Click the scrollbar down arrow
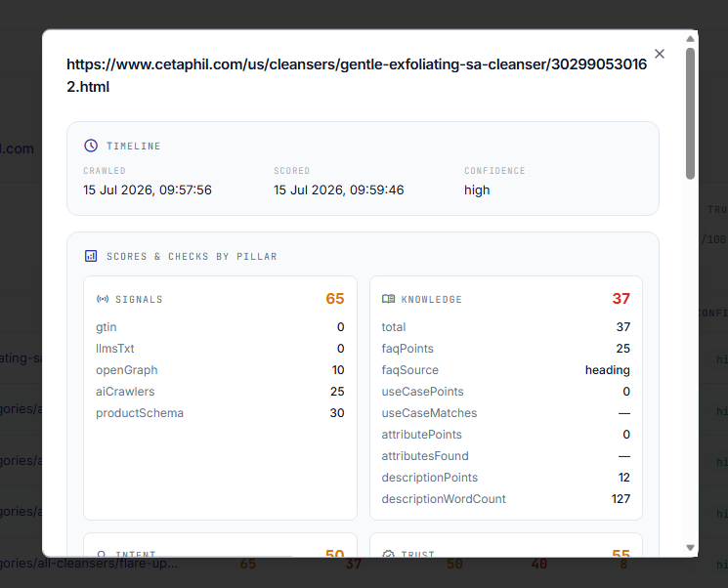This screenshot has height=588, width=728. [691, 548]
